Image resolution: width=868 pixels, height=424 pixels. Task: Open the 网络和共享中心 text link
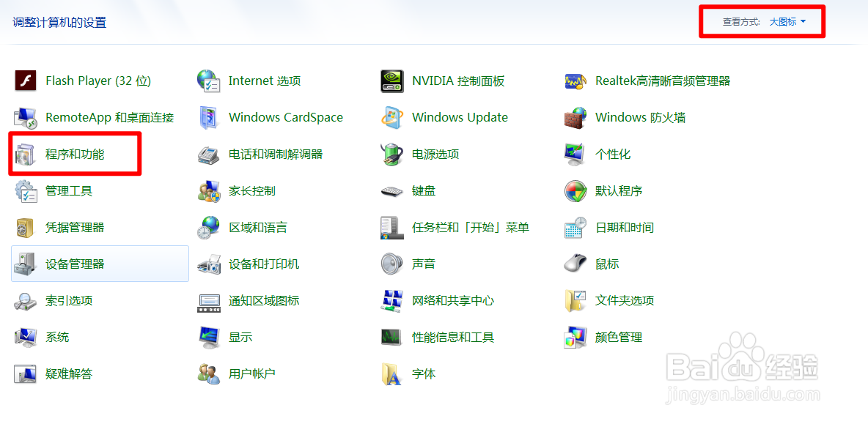[x=453, y=300]
